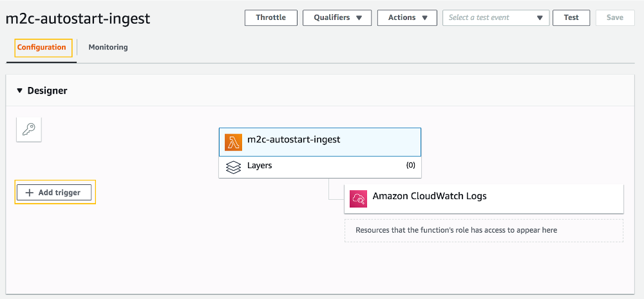Select the Configuration tab
644x299 pixels.
pos(41,47)
